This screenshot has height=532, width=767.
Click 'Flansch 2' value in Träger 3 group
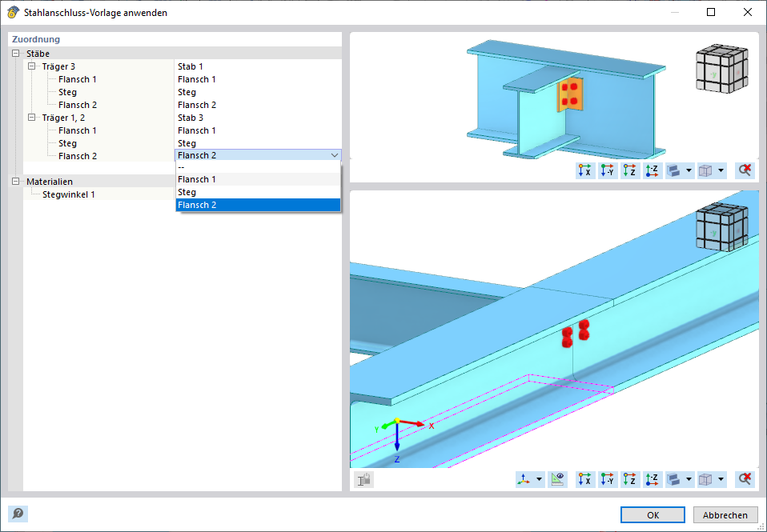258,105
